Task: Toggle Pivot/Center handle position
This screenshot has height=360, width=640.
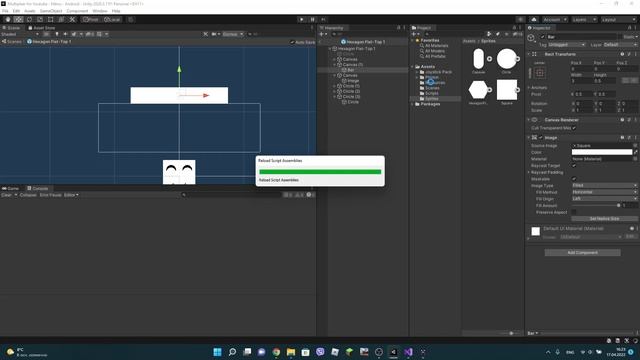Action: (91, 20)
